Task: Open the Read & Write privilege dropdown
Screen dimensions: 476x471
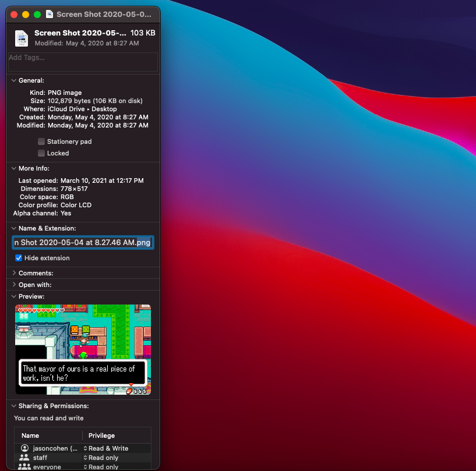Action: [108, 448]
